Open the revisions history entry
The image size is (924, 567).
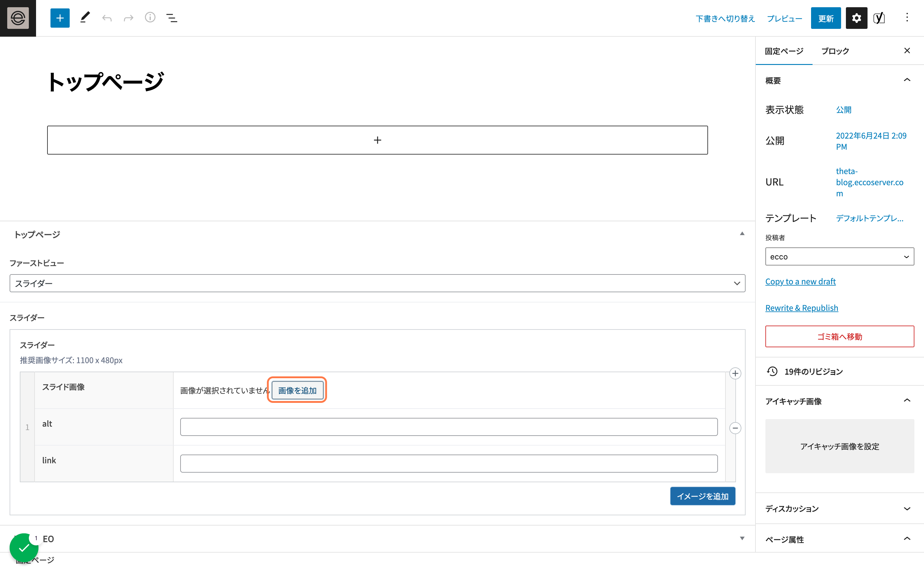(x=840, y=372)
